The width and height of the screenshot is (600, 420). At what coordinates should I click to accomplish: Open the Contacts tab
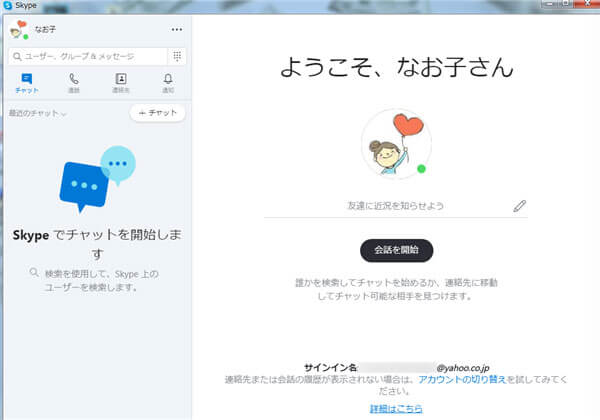pyautogui.click(x=121, y=83)
